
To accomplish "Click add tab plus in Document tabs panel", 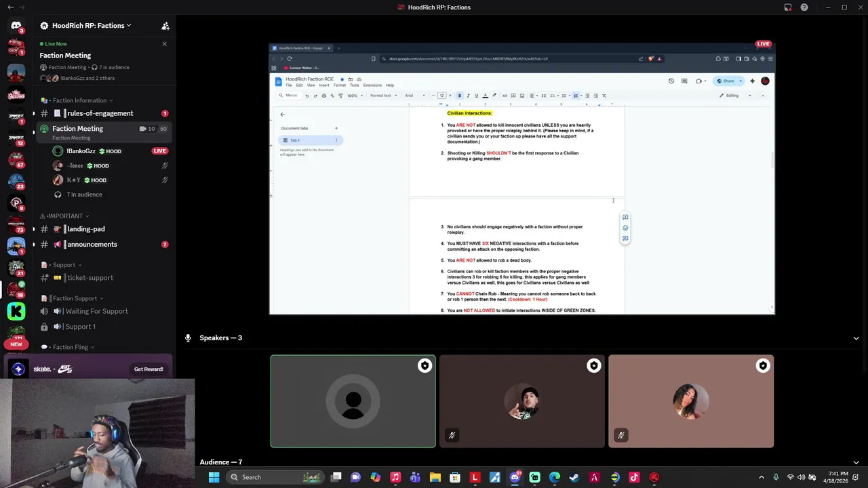I will click(x=336, y=128).
